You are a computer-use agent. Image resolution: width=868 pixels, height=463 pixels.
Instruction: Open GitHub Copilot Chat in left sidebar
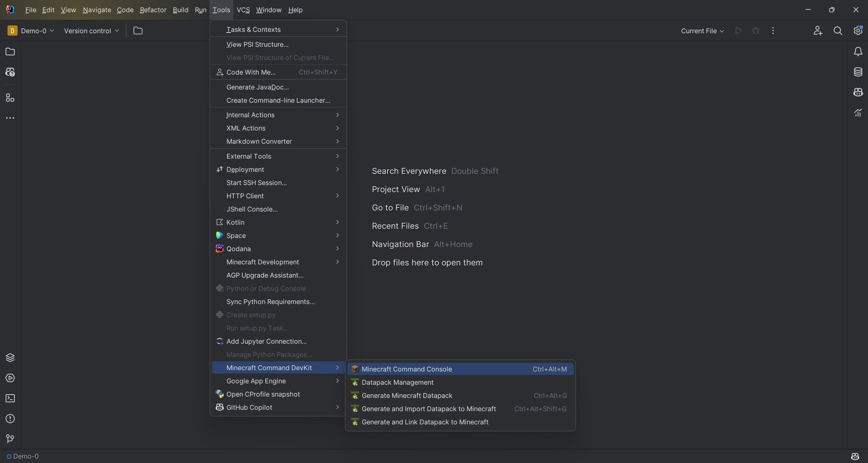tap(10, 72)
